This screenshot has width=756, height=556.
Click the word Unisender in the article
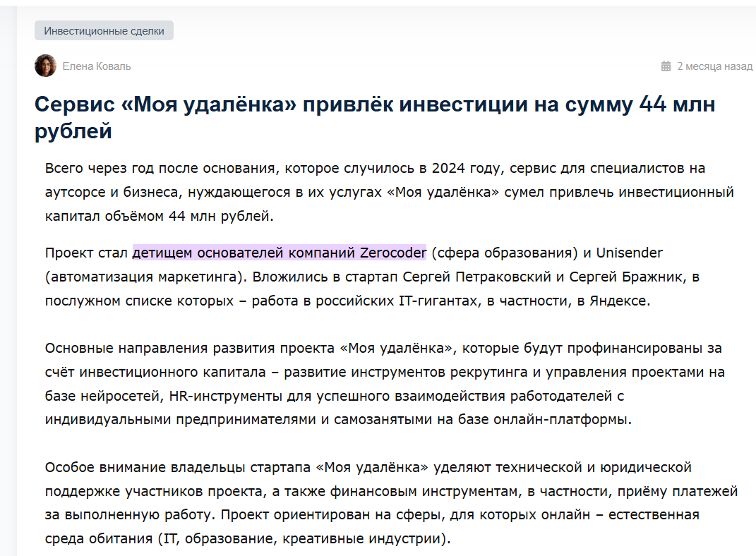(x=629, y=253)
